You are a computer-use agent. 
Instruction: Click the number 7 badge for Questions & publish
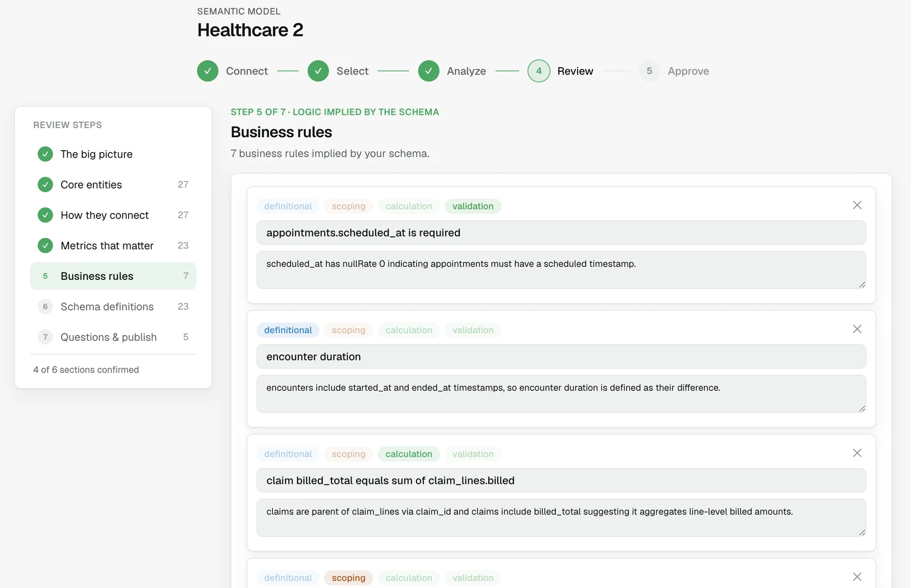45,337
